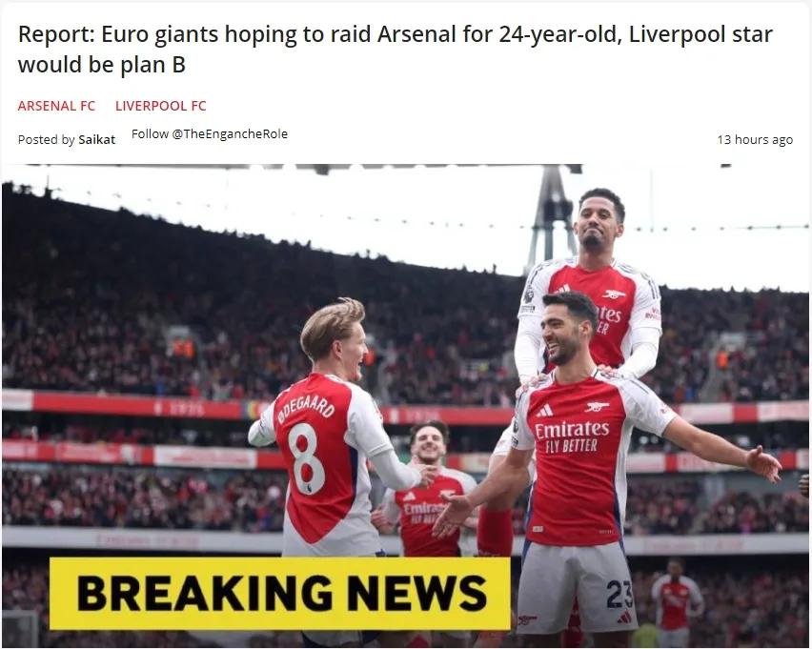The height and width of the screenshot is (649, 812).
Task: Click the number 23 on the shorts
Action: [619, 594]
